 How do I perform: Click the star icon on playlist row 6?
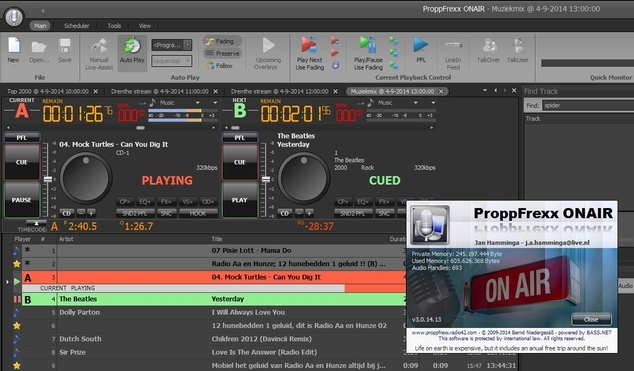tap(17, 325)
